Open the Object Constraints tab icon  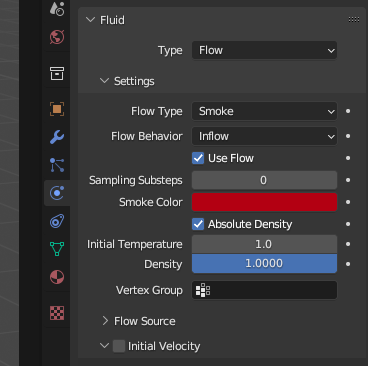(x=57, y=221)
